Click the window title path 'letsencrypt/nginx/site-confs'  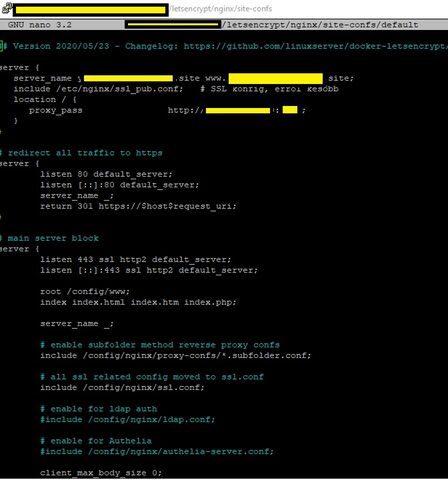[221, 9]
